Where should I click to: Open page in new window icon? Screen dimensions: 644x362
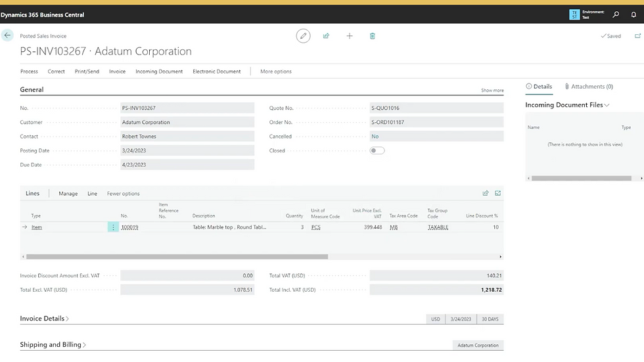[637, 35]
